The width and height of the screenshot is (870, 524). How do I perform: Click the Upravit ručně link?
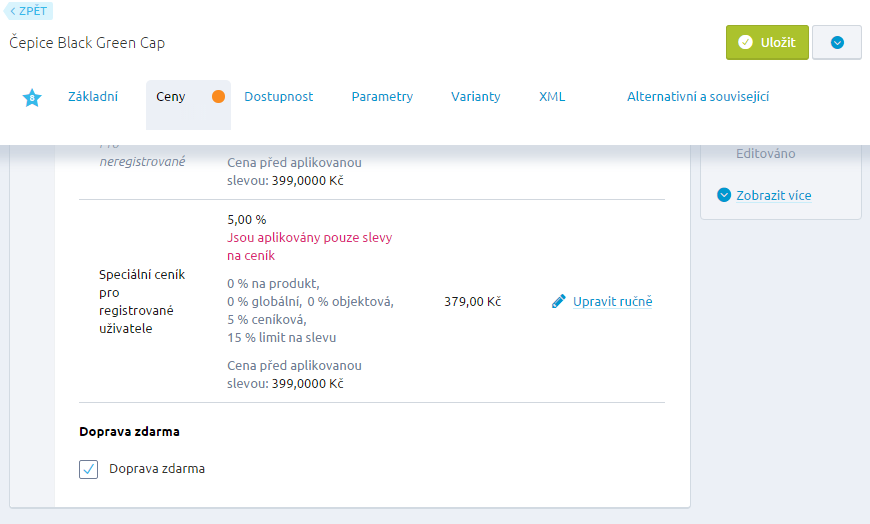(613, 301)
